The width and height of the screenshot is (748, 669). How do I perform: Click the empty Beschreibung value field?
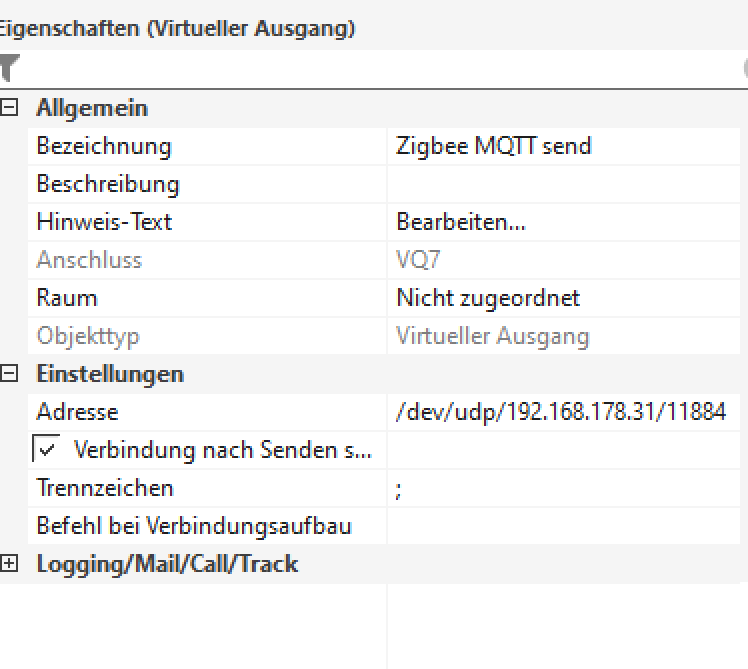tap(566, 184)
